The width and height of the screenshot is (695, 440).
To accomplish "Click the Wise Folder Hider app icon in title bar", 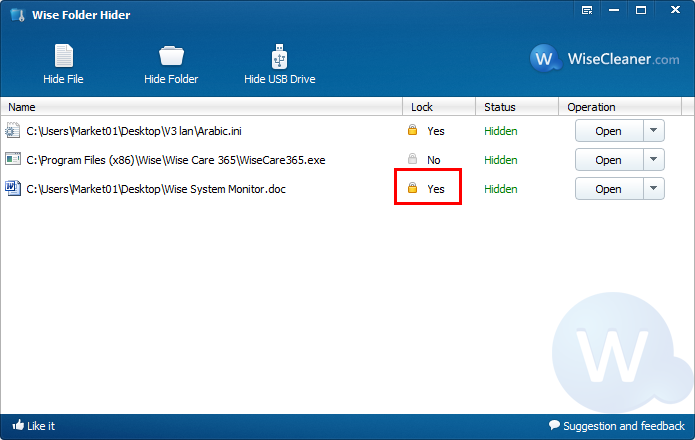I will coord(17,15).
